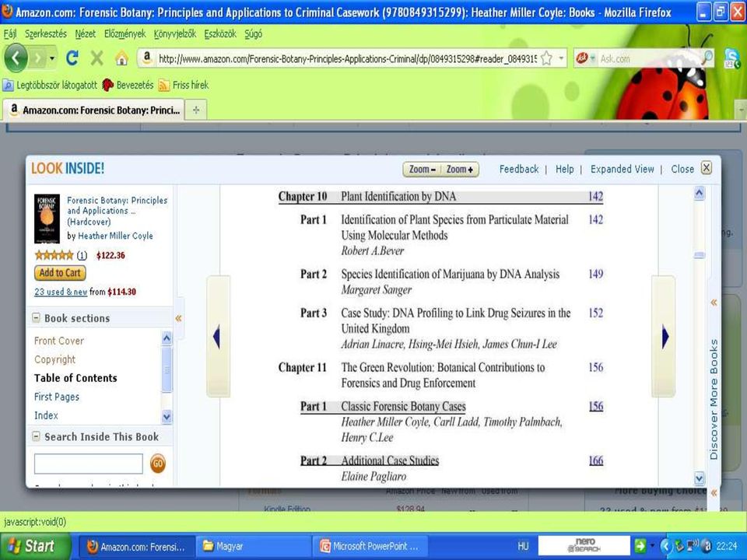The image size is (747, 560).
Task: Click the Firefox Back arrow button
Action: coord(16,58)
